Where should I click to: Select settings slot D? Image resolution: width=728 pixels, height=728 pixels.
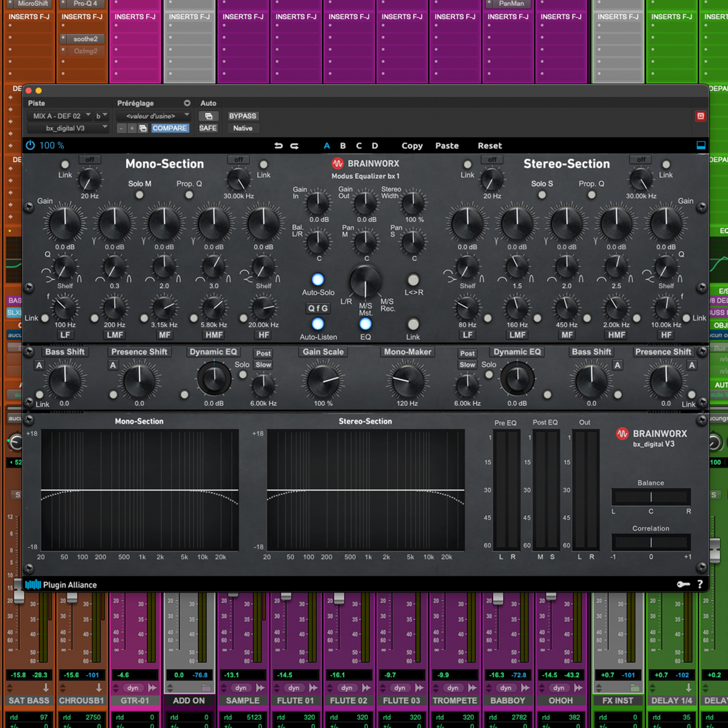(375, 146)
